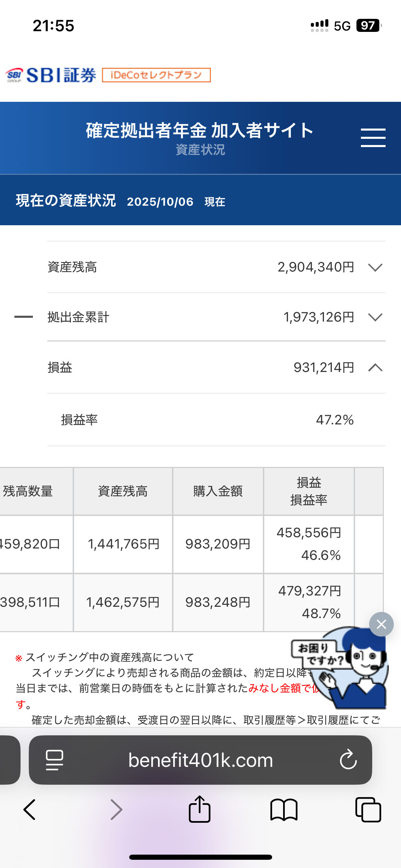Select the 資産残高 table column header

click(123, 491)
